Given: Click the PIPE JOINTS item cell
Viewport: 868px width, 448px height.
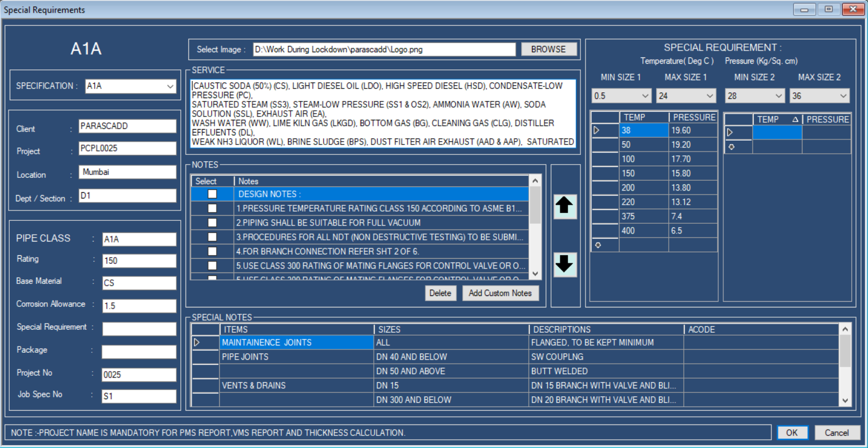Looking at the screenshot, I should (x=296, y=357).
